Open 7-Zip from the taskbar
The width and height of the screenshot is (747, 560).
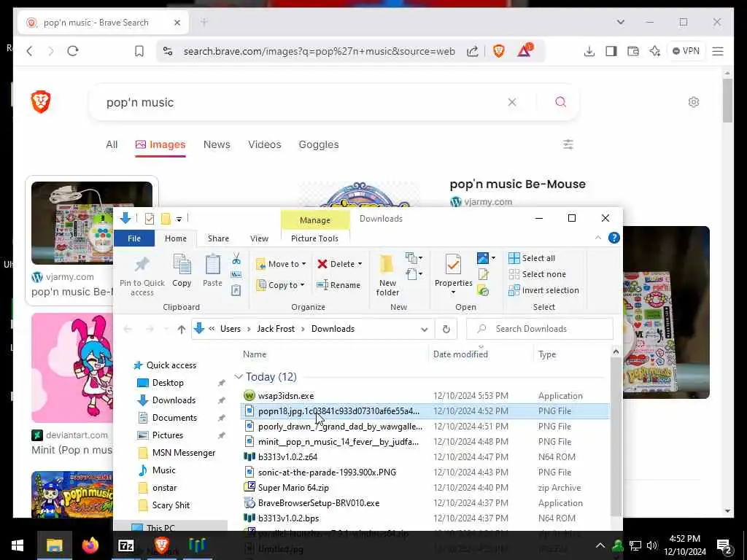[x=125, y=545]
